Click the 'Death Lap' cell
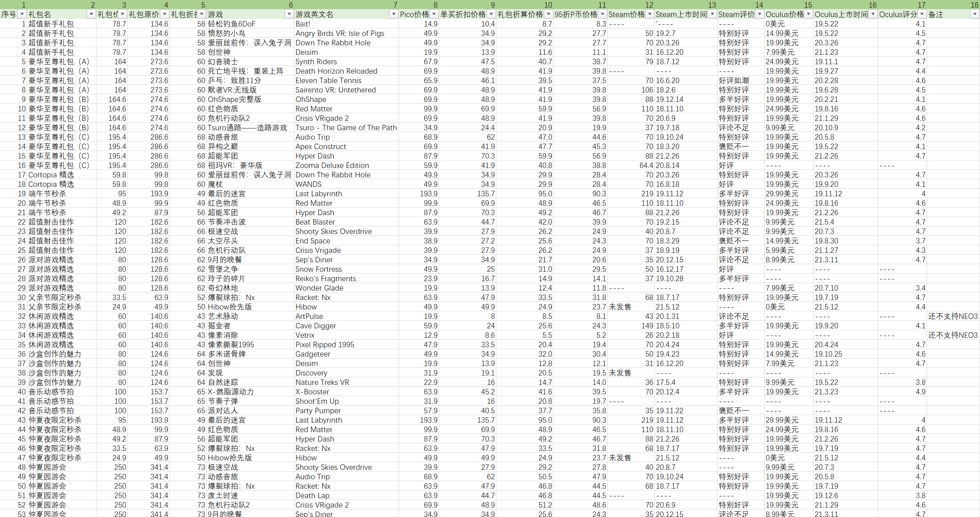Screen dimensions: 980x517 (346, 495)
